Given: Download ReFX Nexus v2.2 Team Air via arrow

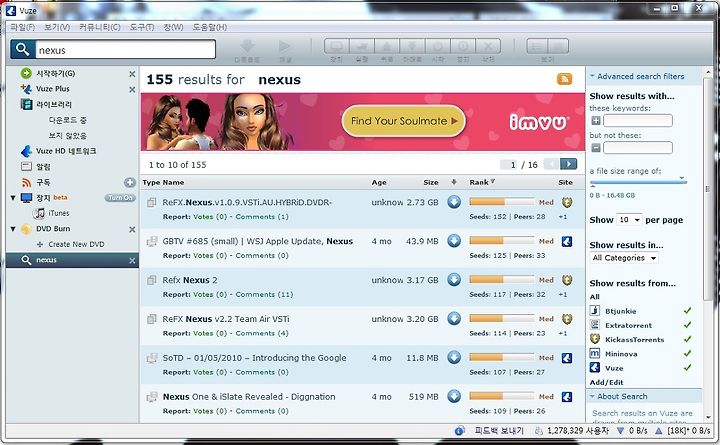Looking at the screenshot, I should coord(454,318).
